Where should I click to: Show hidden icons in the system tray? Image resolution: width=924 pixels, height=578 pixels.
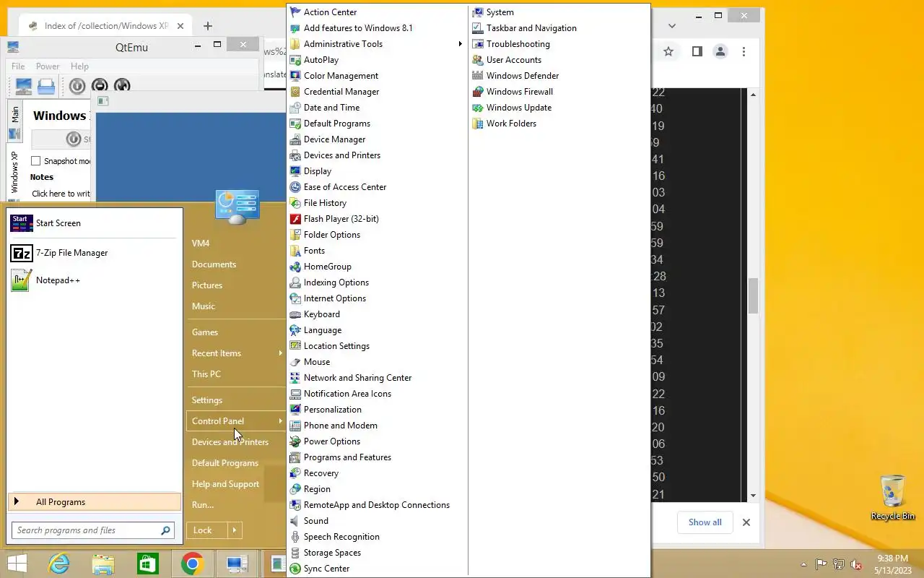(x=803, y=564)
